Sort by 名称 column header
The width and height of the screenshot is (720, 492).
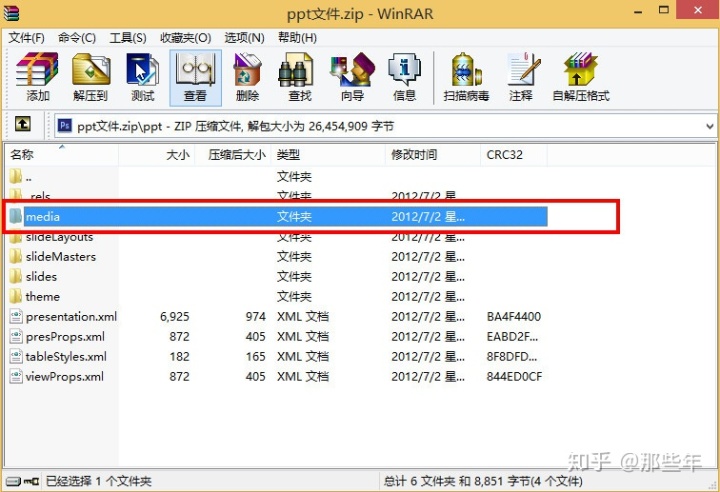pos(62,155)
